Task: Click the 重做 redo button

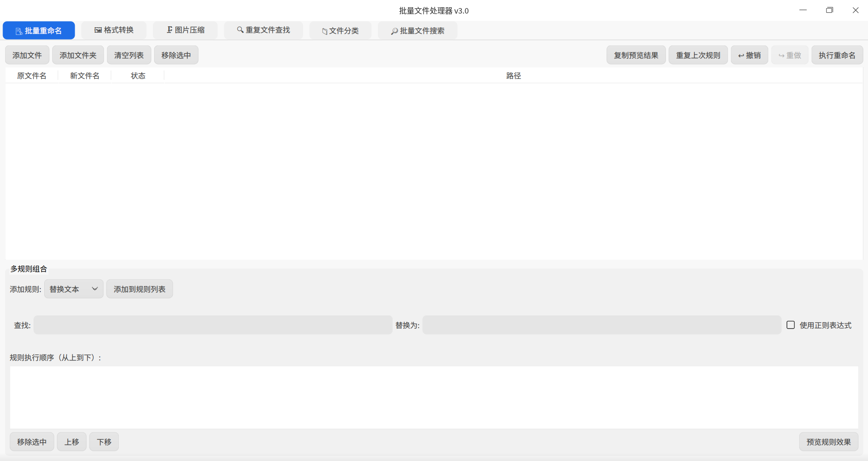Action: click(x=789, y=55)
